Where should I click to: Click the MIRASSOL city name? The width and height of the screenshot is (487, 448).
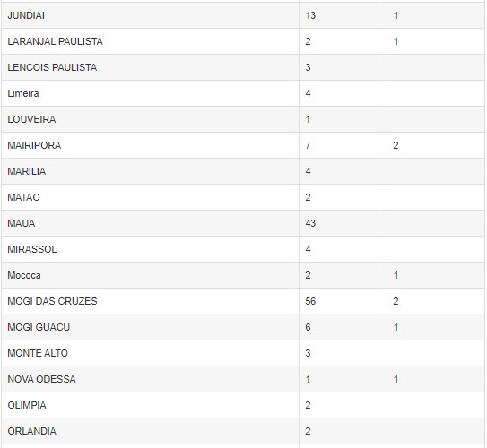[x=32, y=249]
